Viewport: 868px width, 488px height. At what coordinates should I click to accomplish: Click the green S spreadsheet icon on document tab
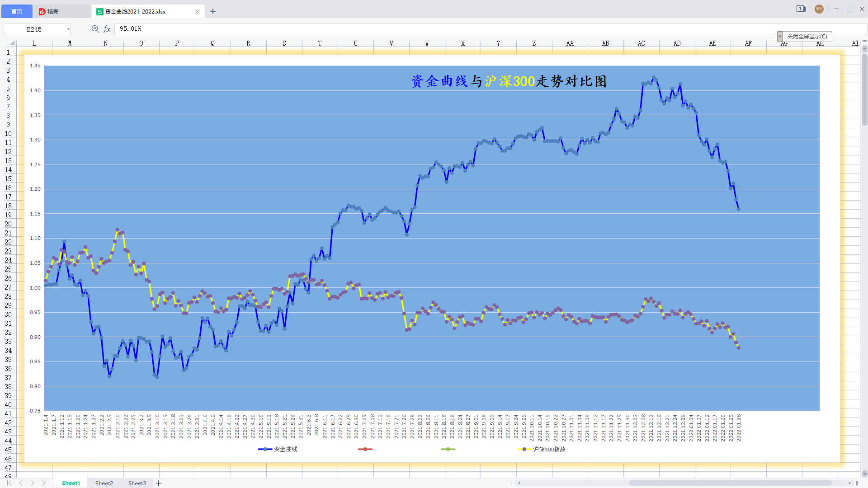tap(99, 11)
